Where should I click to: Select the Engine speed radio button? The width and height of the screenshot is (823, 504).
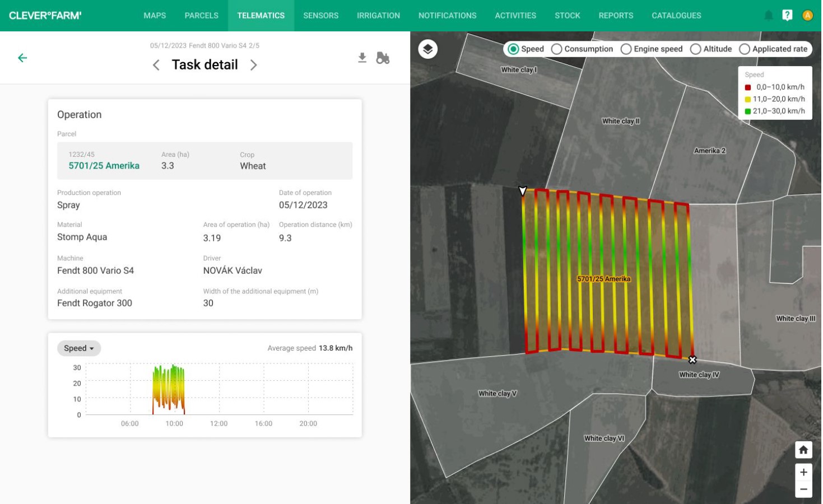pos(626,49)
